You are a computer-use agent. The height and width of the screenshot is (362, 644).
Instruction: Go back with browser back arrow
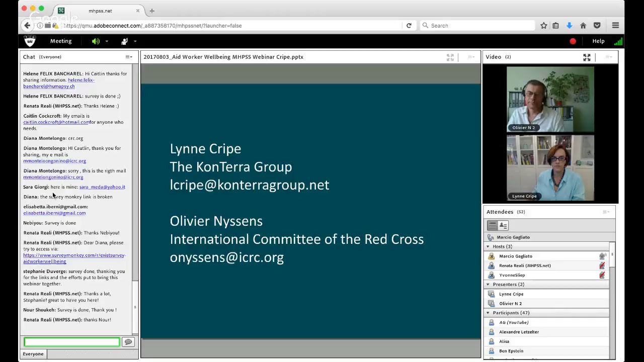(27, 26)
